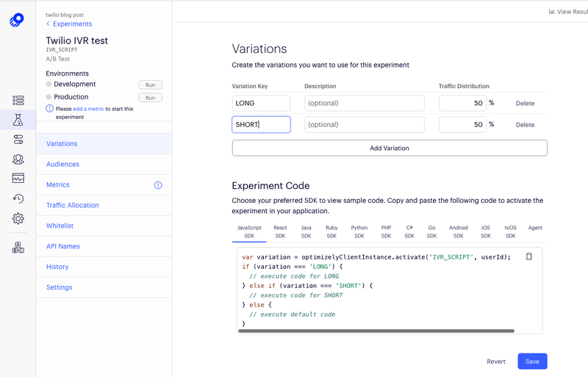Open the Audiences people icon
Screen dimensions: 588x377
pos(18,159)
